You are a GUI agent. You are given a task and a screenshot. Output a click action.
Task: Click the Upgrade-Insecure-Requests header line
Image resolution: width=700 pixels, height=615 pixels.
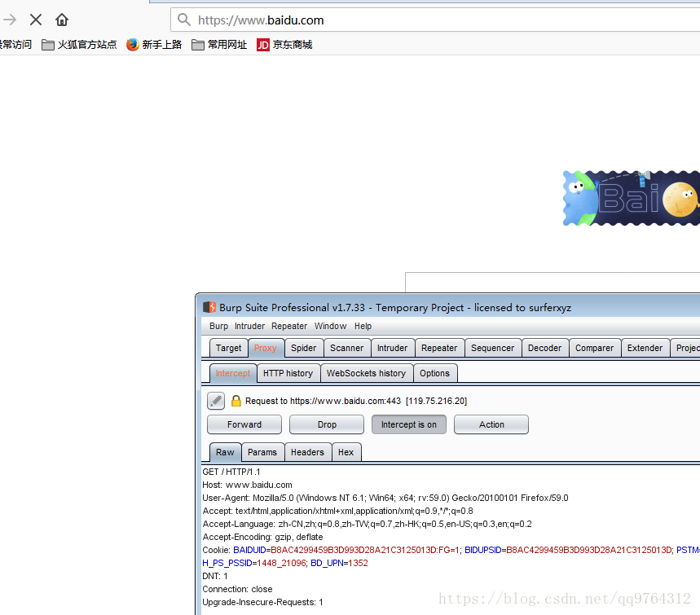pyautogui.click(x=262, y=602)
